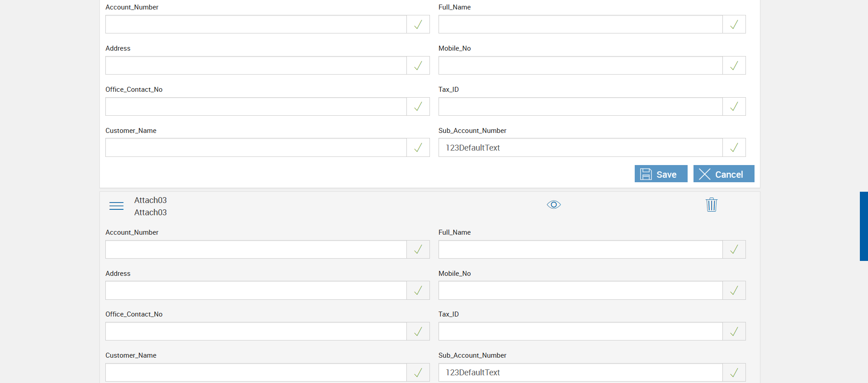Click the trash icon for Attach03
Image resolution: width=868 pixels, height=383 pixels.
[x=712, y=205]
